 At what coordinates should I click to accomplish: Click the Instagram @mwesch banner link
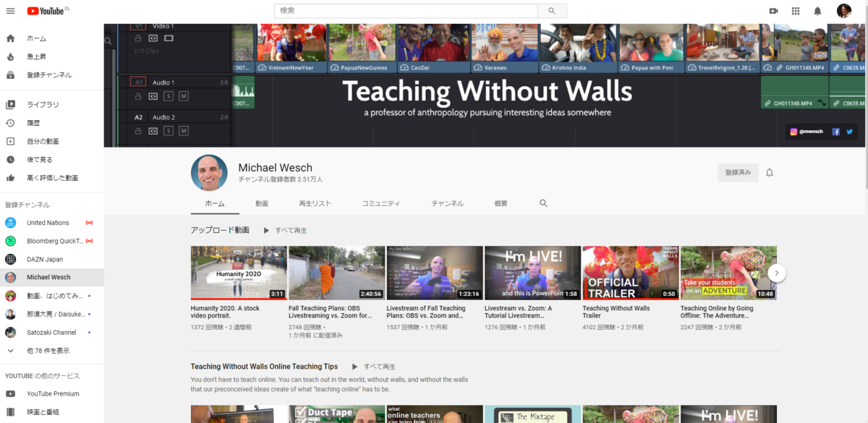tap(807, 132)
